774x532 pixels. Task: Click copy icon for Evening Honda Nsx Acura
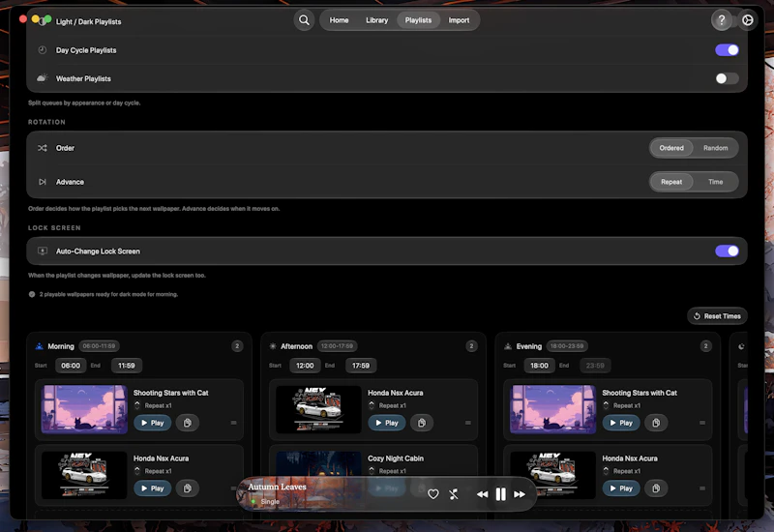point(656,488)
